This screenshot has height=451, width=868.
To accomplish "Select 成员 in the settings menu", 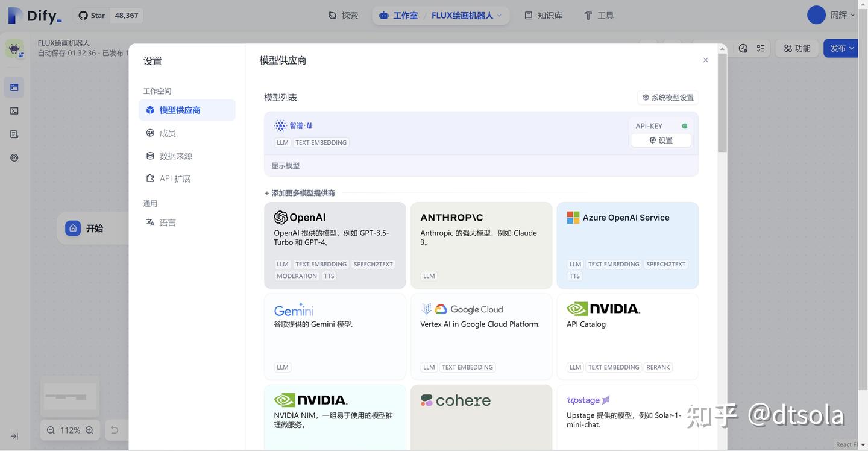I will (168, 133).
